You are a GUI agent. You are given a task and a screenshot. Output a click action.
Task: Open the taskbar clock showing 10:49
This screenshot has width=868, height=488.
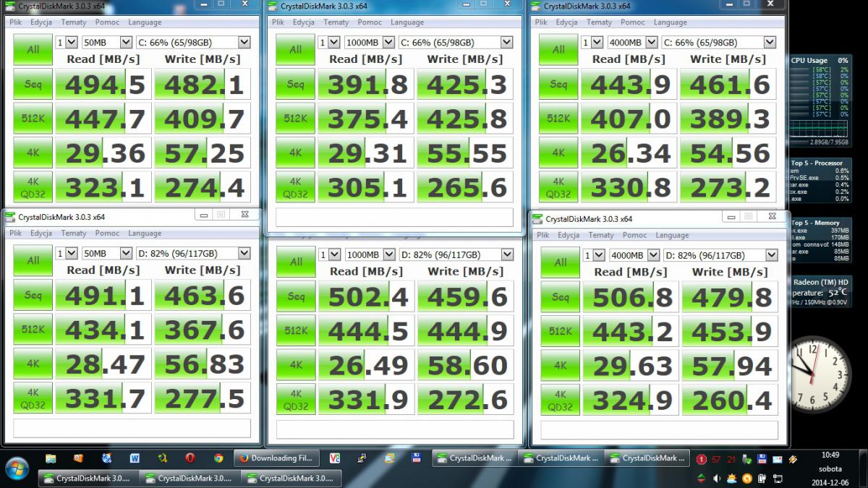[x=830, y=468]
